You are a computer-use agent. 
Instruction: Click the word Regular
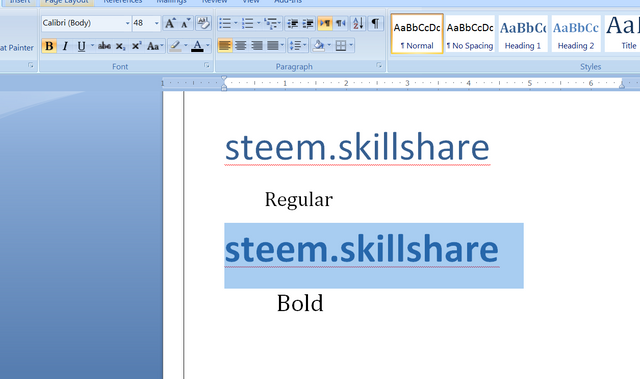tap(299, 199)
